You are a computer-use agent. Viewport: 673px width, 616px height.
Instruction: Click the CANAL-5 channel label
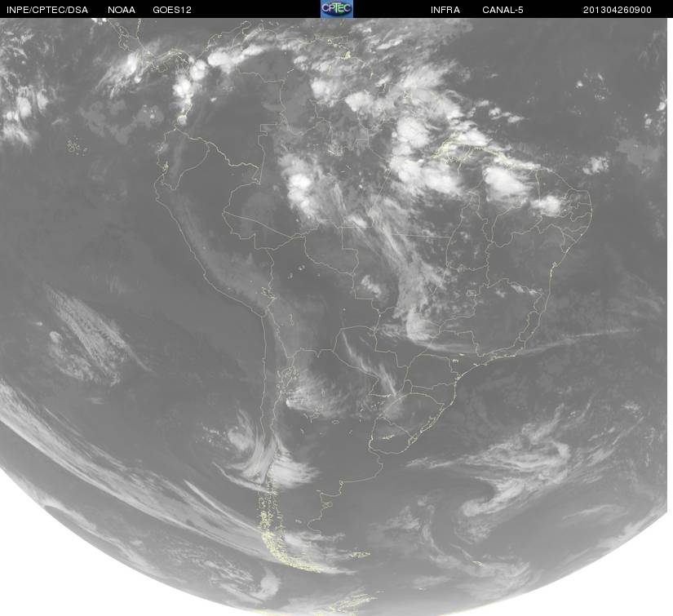coord(503,10)
